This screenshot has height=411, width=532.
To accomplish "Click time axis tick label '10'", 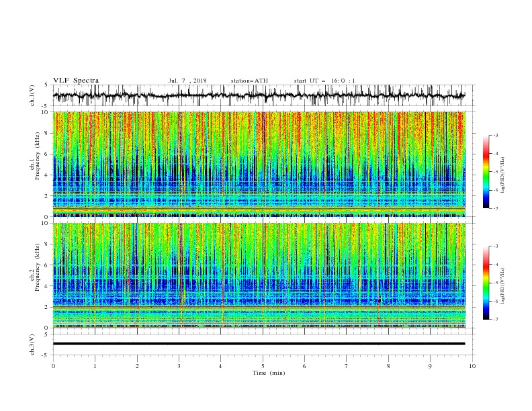I will 472,366.
